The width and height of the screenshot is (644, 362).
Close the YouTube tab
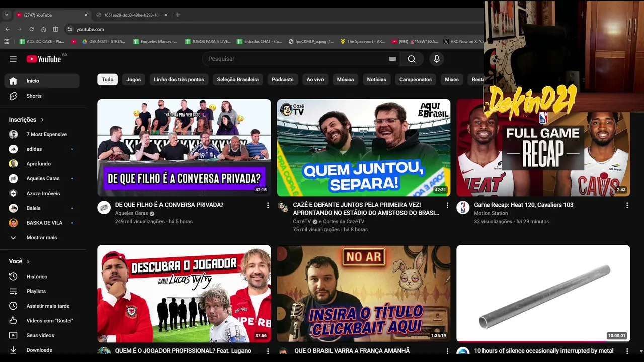click(86, 15)
